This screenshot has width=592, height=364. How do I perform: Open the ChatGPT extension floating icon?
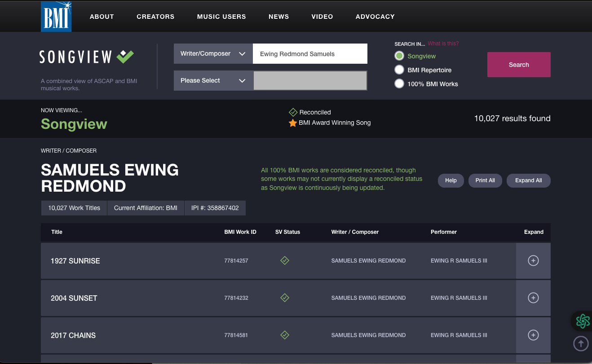[x=583, y=320]
